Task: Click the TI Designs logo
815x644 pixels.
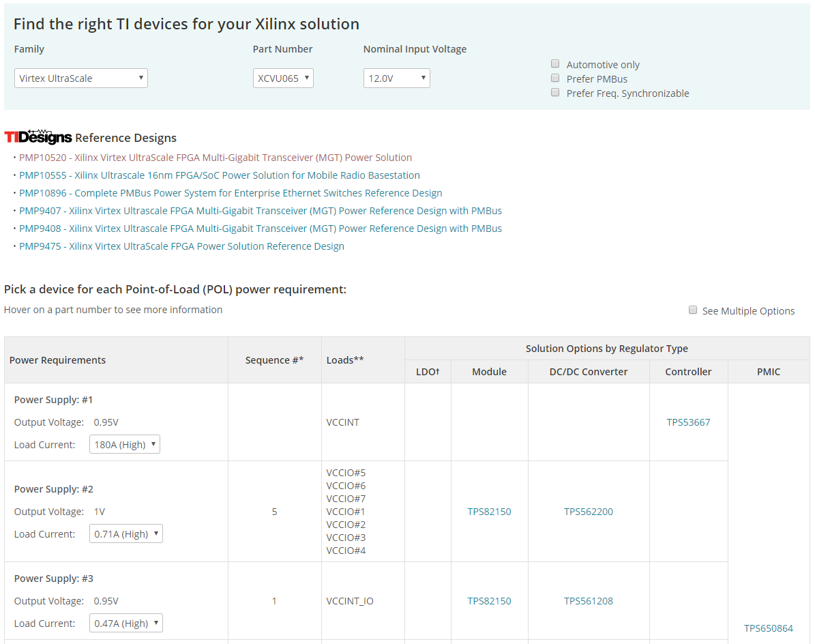Action: (38, 137)
